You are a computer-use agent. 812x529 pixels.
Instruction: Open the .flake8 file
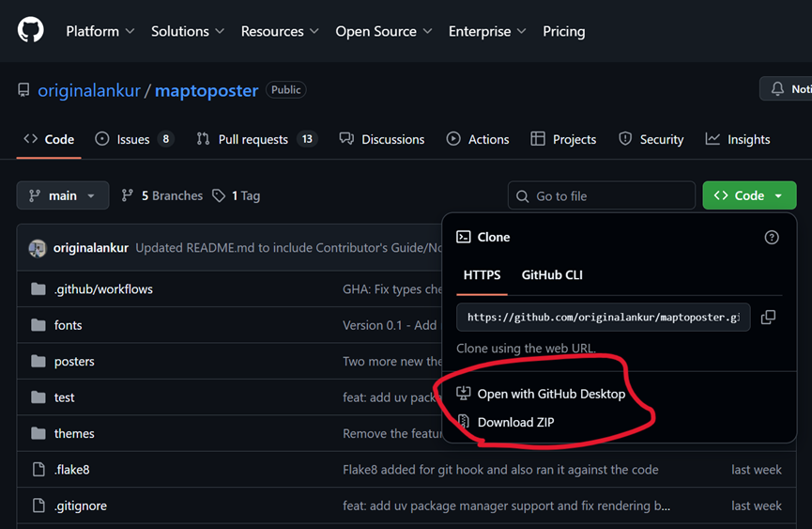tap(71, 470)
